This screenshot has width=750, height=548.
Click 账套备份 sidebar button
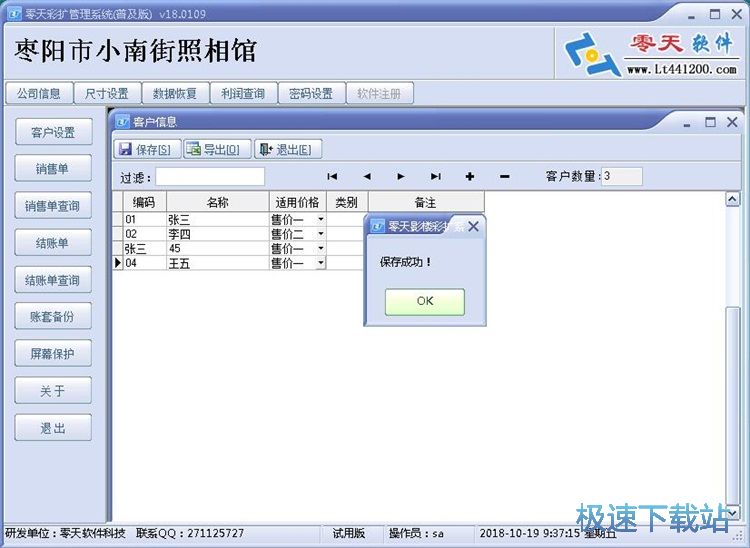pos(53,316)
